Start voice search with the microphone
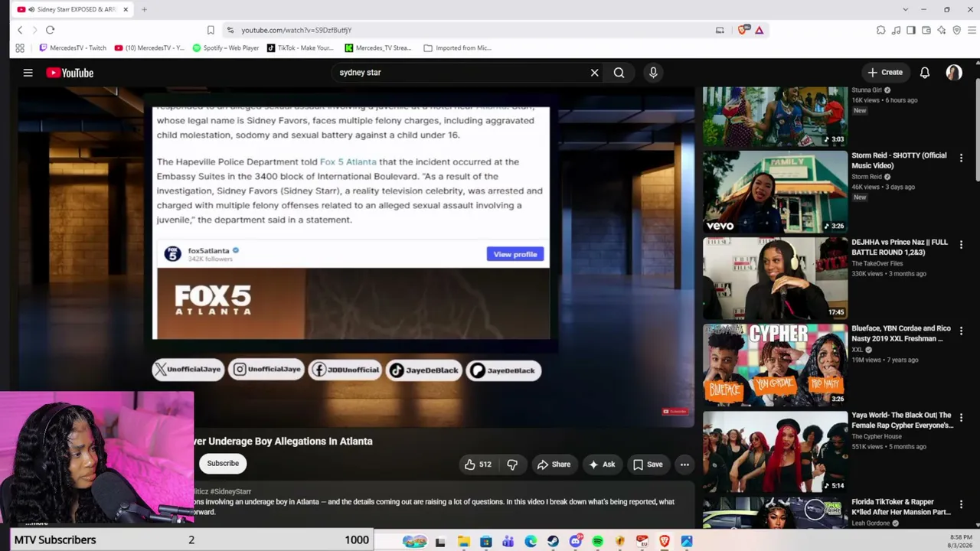 [653, 73]
